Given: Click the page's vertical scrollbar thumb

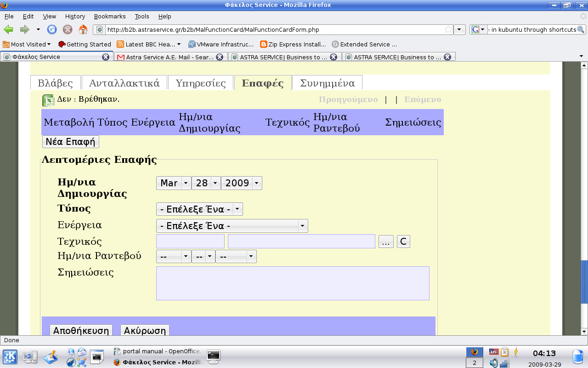Looking at the screenshot, I should 584,282.
